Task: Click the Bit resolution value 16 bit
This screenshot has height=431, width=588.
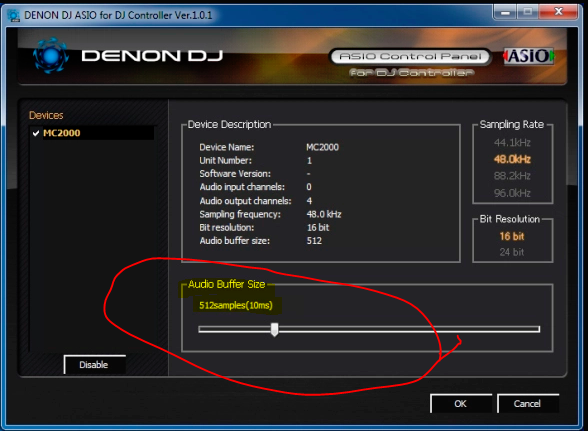Action: (318, 227)
